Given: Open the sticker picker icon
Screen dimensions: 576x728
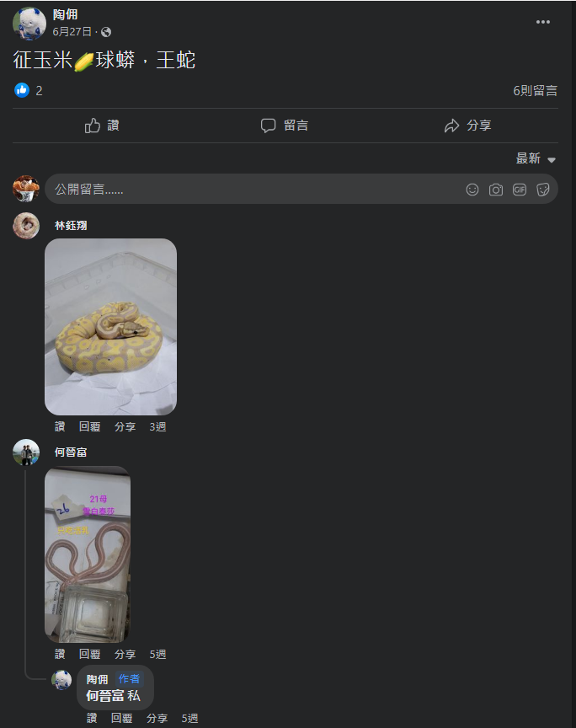Looking at the screenshot, I should tap(543, 190).
